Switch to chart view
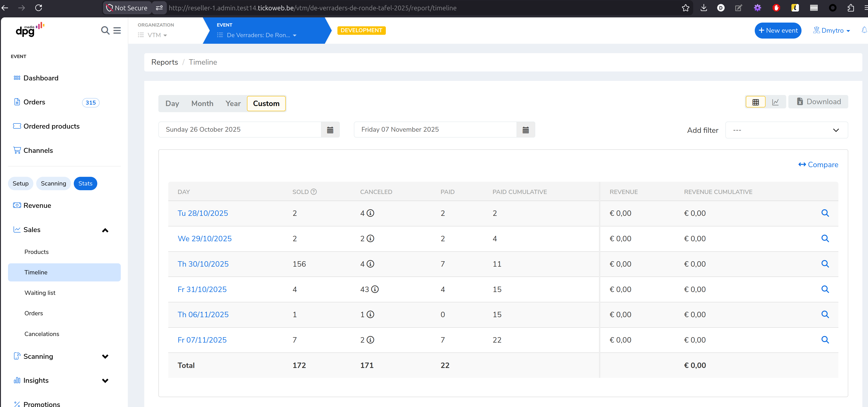This screenshot has width=868, height=407. point(775,102)
